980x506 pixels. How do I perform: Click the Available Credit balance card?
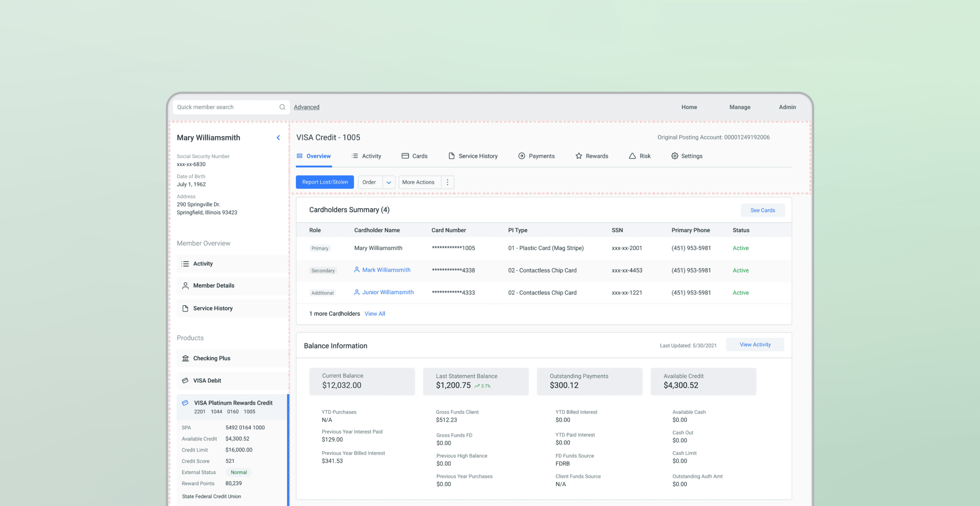tap(703, 382)
